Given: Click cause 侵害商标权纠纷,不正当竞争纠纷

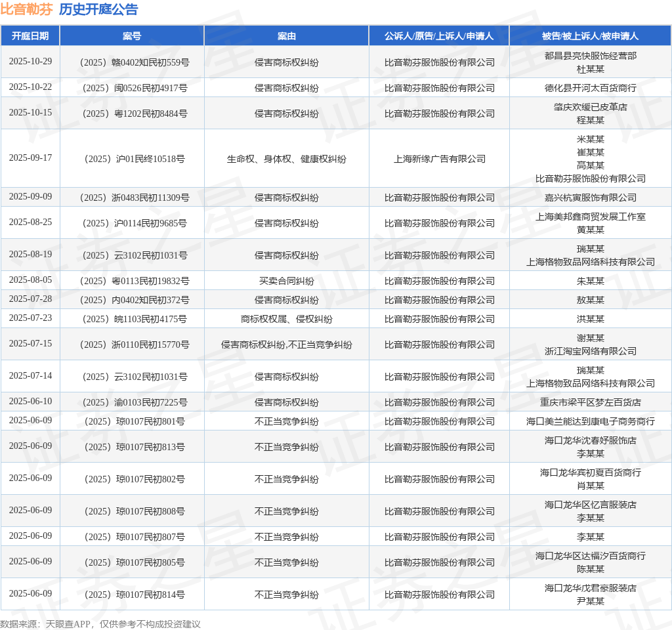Looking at the screenshot, I should (286, 345).
